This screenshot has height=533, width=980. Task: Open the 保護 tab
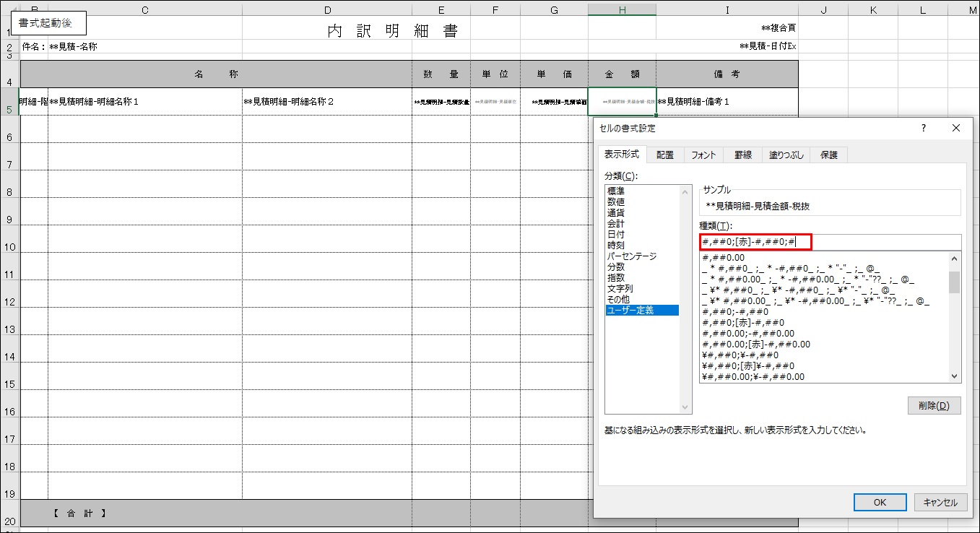828,155
